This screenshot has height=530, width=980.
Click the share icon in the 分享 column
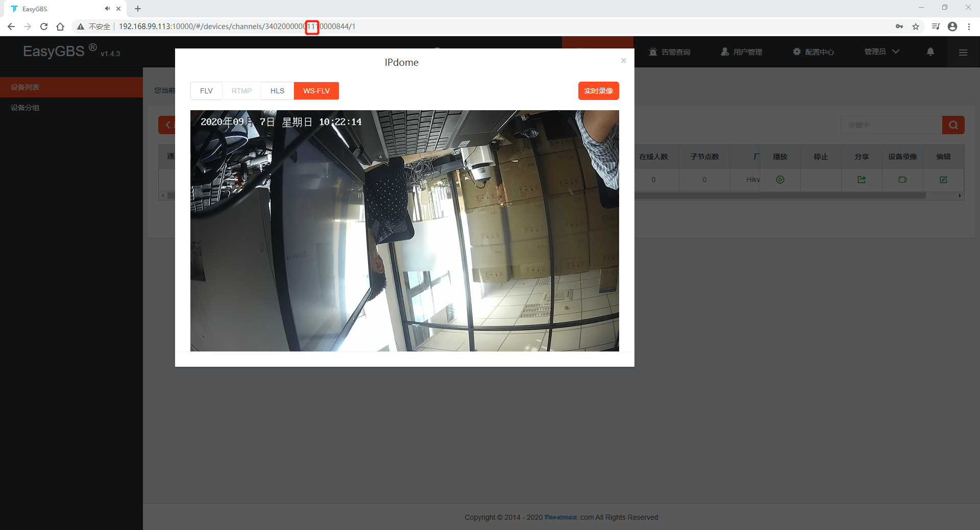(x=862, y=180)
